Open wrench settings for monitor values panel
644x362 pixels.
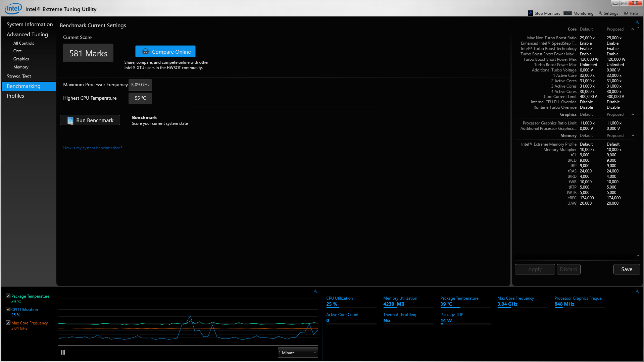637,291
